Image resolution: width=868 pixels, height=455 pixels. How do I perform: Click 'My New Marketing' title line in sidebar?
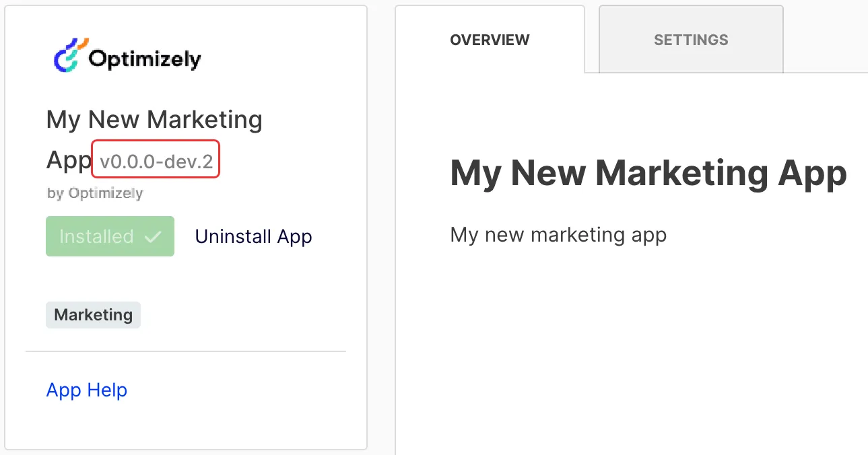(154, 120)
